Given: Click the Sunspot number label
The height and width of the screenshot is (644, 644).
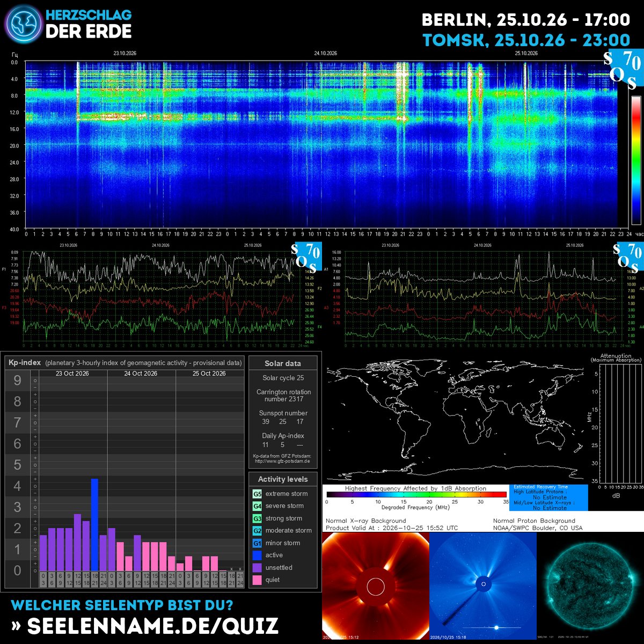Looking at the screenshot, I should coord(283,413).
